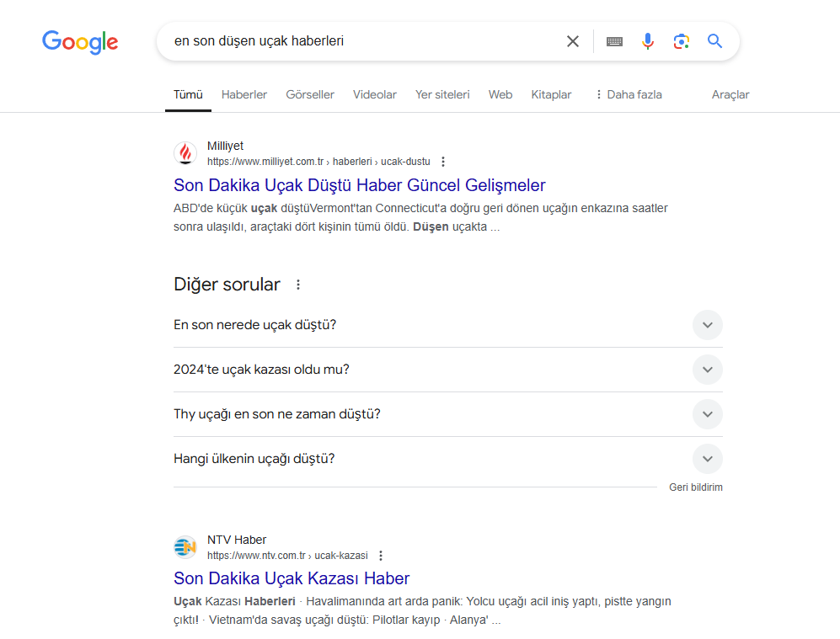Expand 'Thy uçağı en son ne zaman düştü?'
840x639 pixels.
448,414
